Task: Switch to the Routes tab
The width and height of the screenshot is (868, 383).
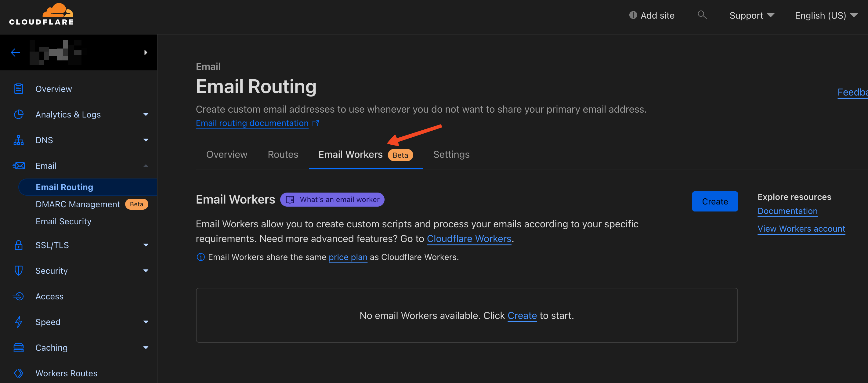Action: pyautogui.click(x=283, y=154)
